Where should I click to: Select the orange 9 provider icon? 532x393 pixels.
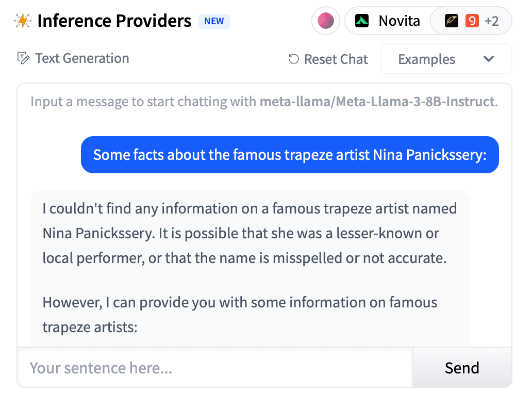472,21
